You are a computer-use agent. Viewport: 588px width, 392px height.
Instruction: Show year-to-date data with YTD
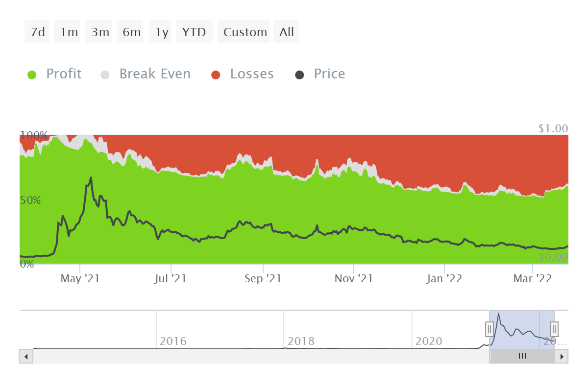(x=194, y=32)
